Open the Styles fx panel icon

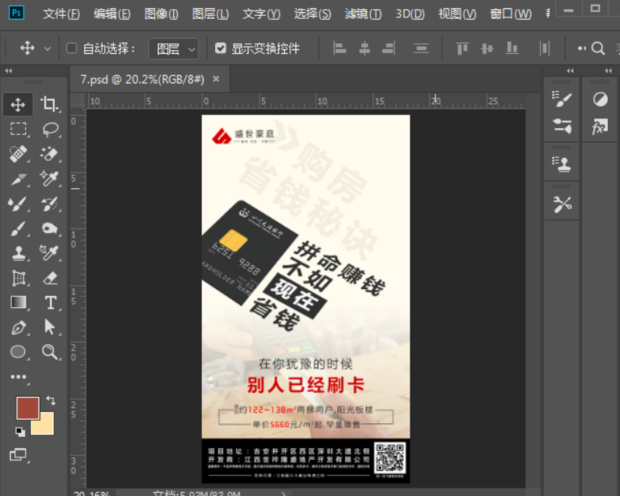(x=600, y=127)
